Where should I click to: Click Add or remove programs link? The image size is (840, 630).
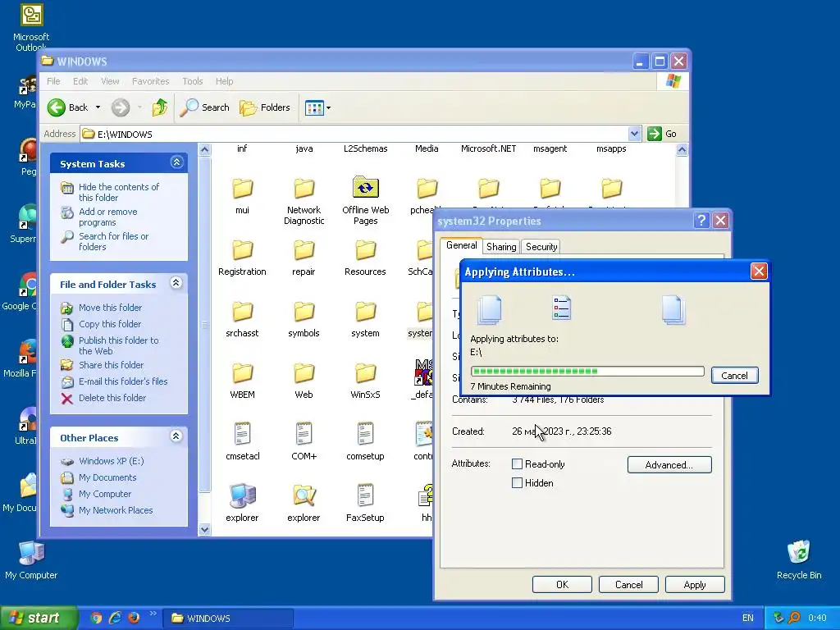tap(107, 217)
